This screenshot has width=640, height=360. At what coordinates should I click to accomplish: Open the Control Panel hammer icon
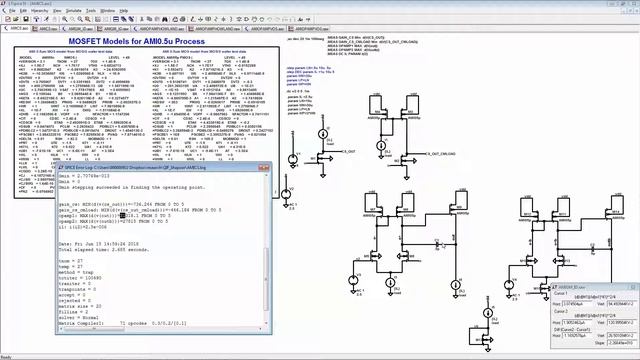point(37,19)
